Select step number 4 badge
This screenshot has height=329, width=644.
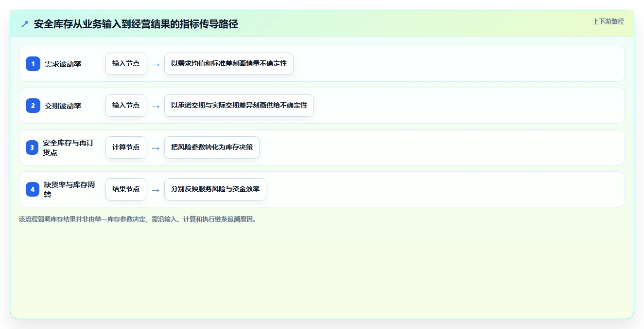33,189
